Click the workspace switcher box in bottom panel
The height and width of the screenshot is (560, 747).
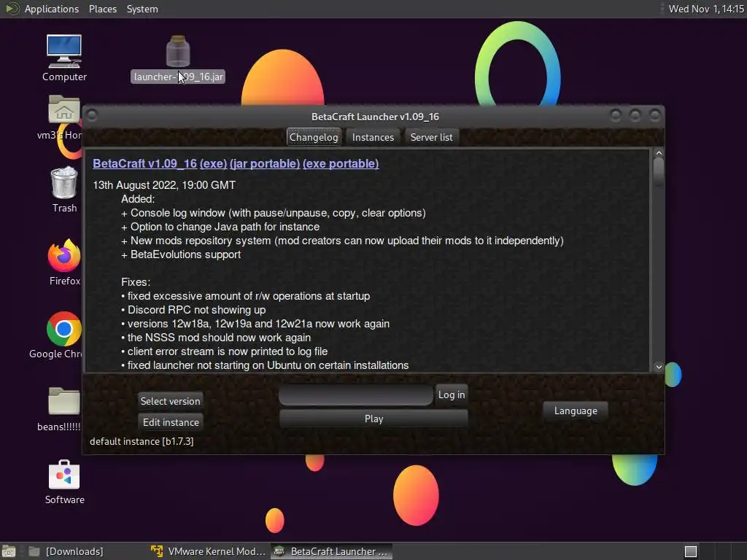click(x=691, y=551)
